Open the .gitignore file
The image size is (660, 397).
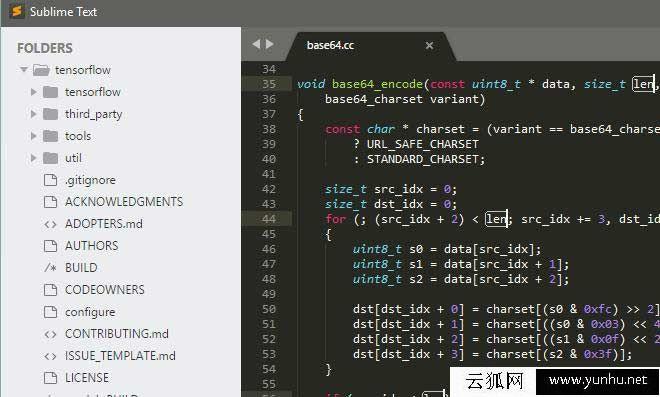[x=90, y=180]
